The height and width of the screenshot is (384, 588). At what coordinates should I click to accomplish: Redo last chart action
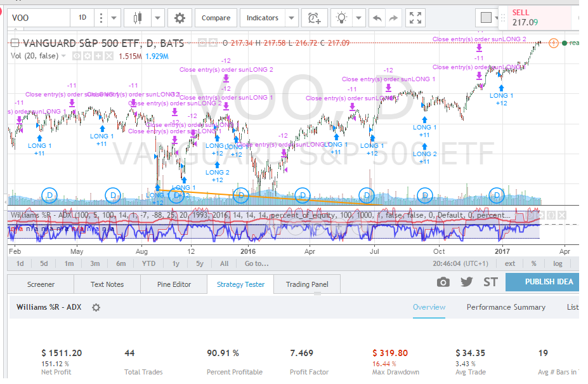pos(393,18)
